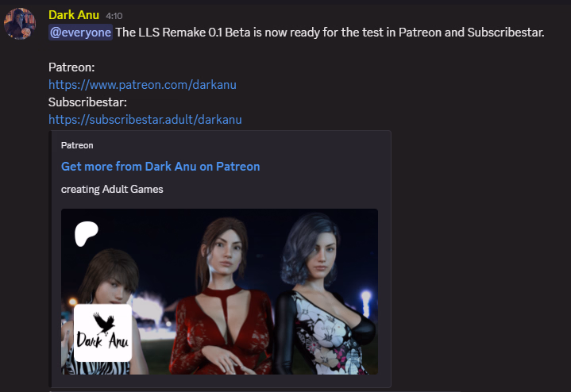This screenshot has width=571, height=392.
Task: Click the black raven icon above the Dark Anu text
Action: (x=104, y=323)
